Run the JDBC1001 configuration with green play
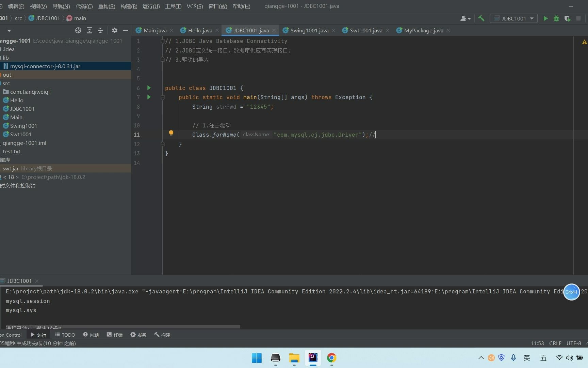The image size is (588, 368). pyautogui.click(x=545, y=18)
